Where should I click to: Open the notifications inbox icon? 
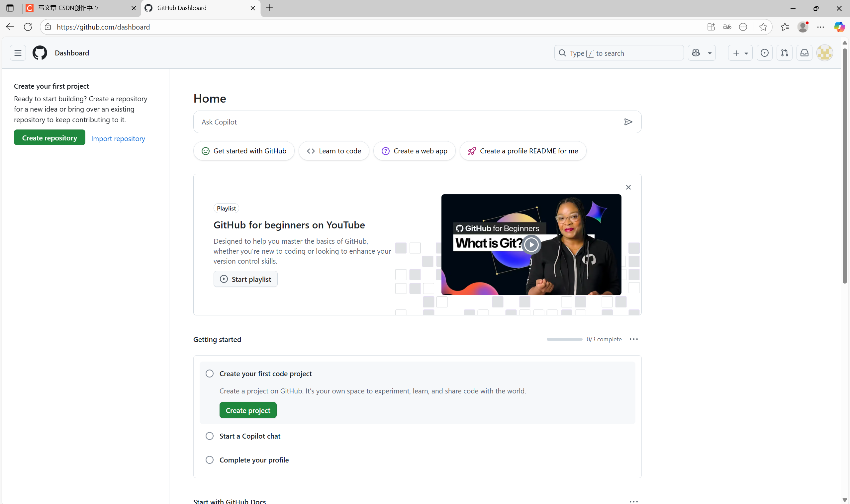tap(804, 53)
